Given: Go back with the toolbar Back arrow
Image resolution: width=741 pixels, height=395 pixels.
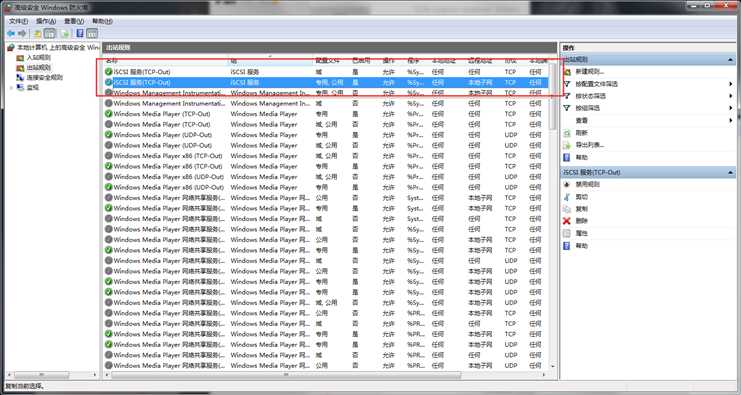Looking at the screenshot, I should pos(11,34).
